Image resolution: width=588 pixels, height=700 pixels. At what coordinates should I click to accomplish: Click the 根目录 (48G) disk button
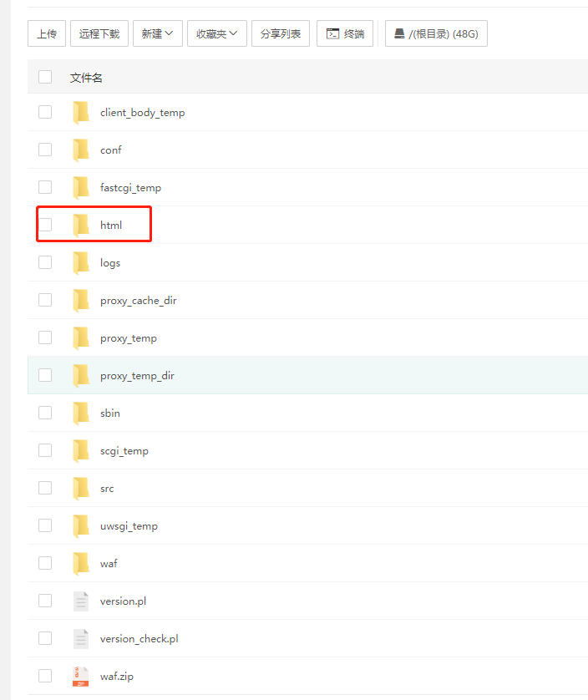click(x=436, y=33)
